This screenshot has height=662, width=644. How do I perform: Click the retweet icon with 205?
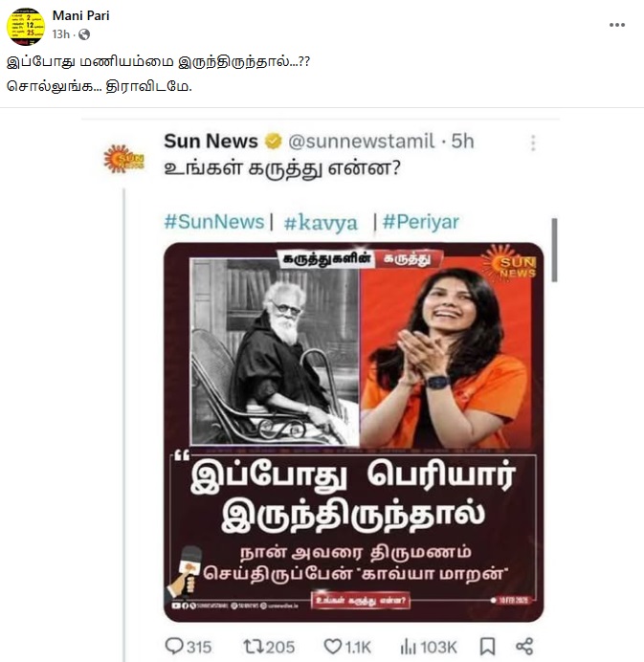pos(254,646)
